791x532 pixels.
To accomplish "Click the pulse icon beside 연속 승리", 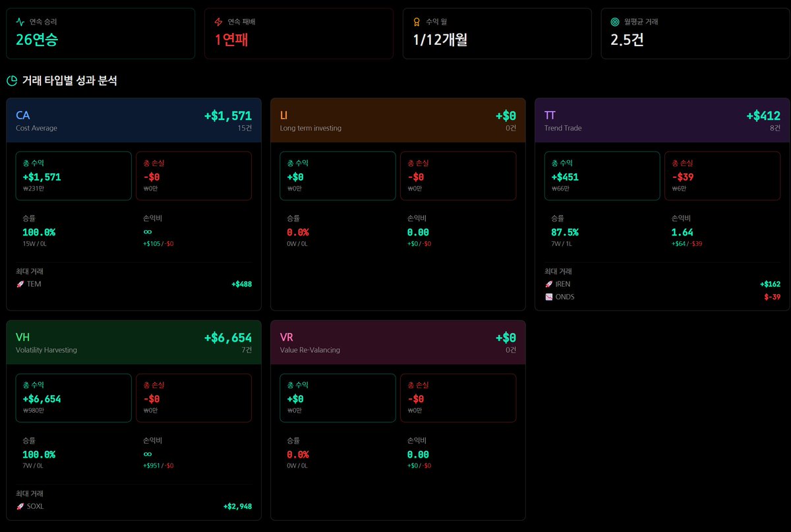I will [20, 22].
